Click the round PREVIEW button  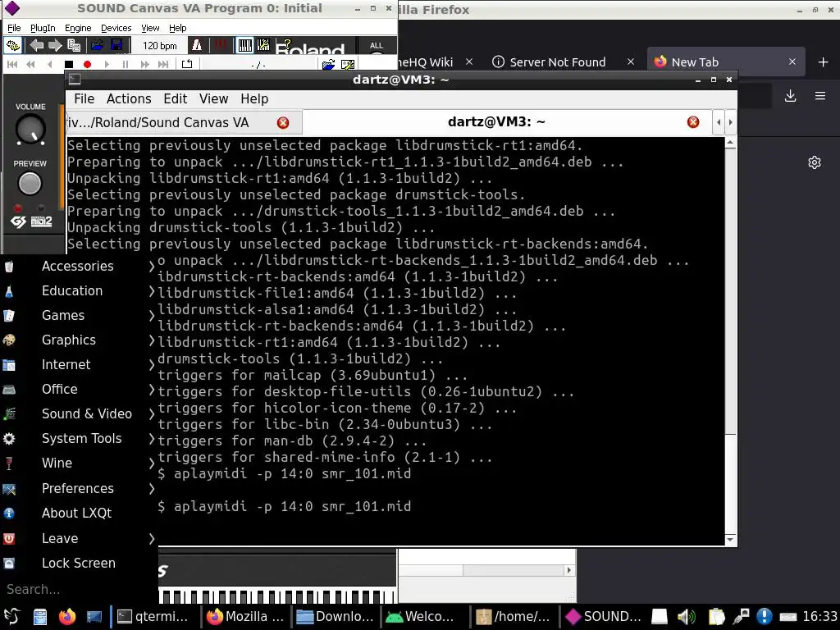click(30, 184)
